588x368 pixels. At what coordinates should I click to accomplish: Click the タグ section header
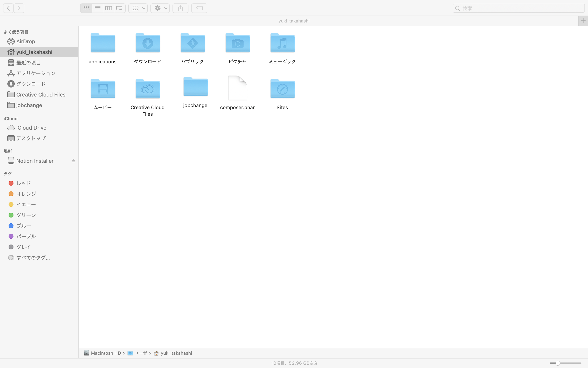tap(8, 174)
